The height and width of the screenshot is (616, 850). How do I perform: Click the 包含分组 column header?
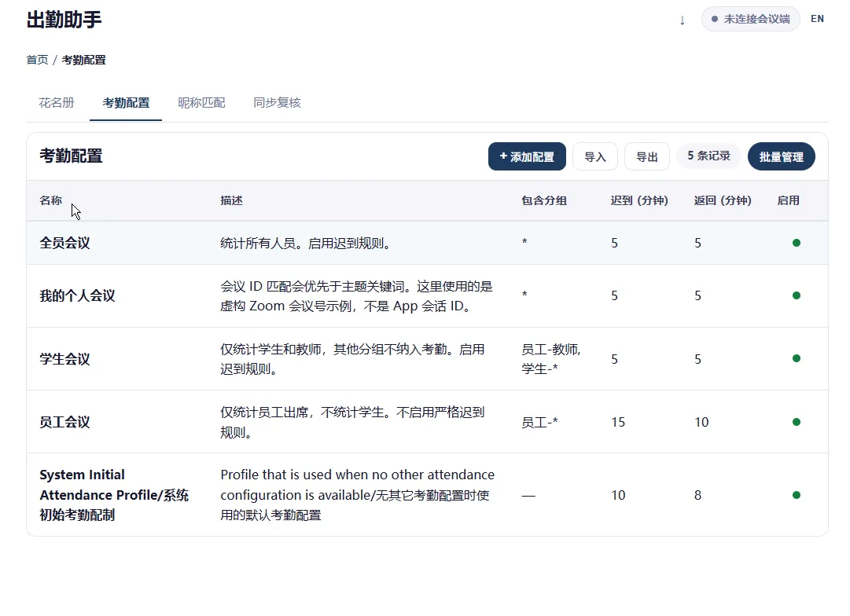coord(543,200)
